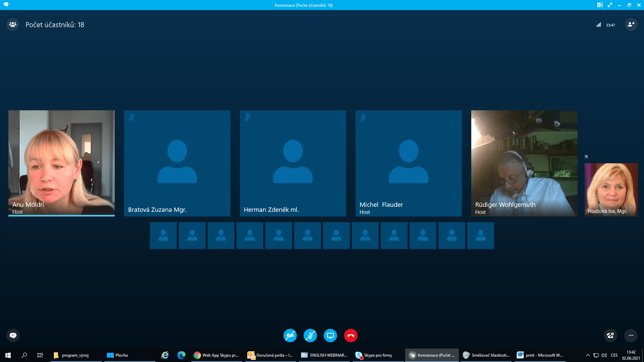Toggle full screen view icon
This screenshot has height=362, width=644.
pyautogui.click(x=610, y=5)
